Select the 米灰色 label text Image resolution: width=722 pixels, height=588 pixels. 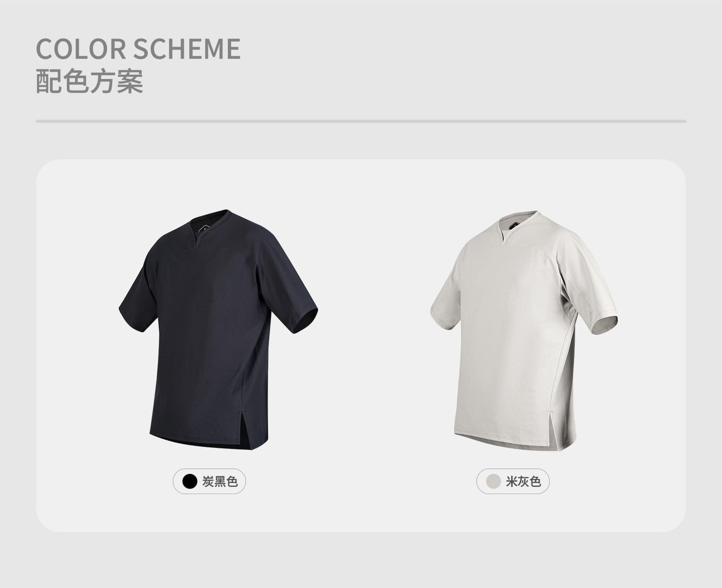click(524, 481)
